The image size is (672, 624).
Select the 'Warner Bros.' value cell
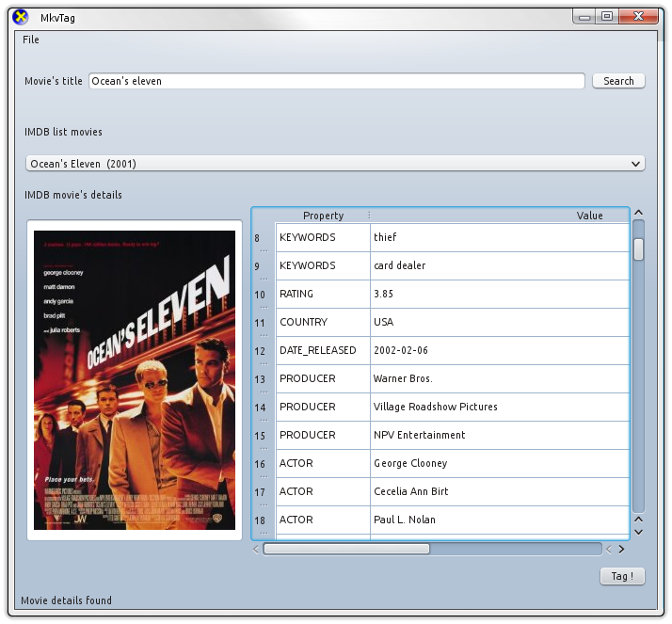click(500, 379)
